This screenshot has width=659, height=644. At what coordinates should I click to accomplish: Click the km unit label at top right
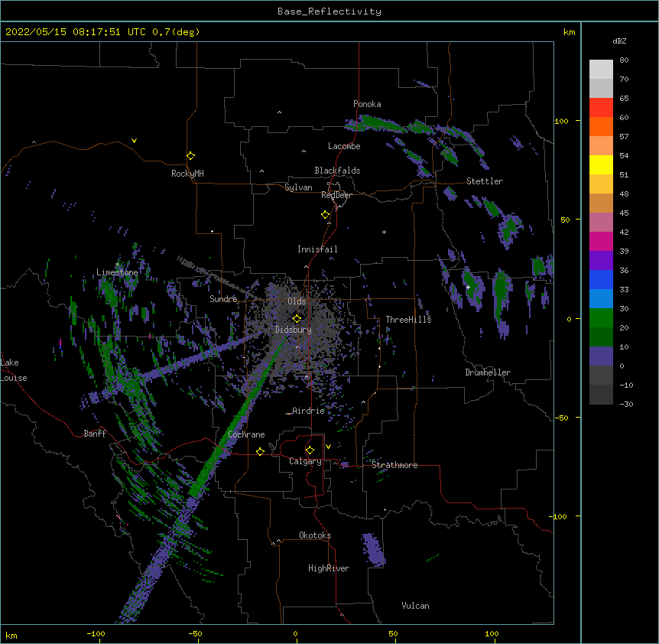click(569, 32)
